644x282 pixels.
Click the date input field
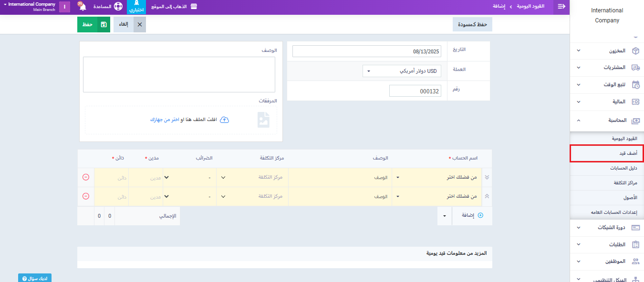coord(366,51)
